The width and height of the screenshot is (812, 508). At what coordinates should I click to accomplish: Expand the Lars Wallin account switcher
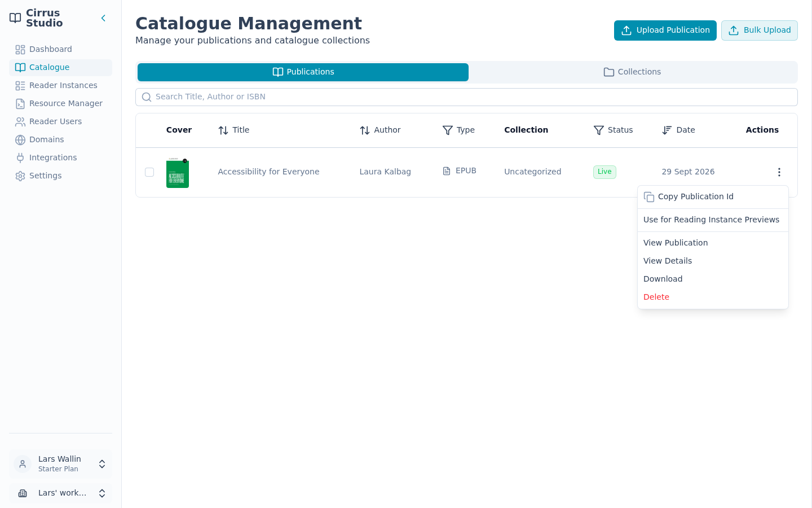click(60, 464)
